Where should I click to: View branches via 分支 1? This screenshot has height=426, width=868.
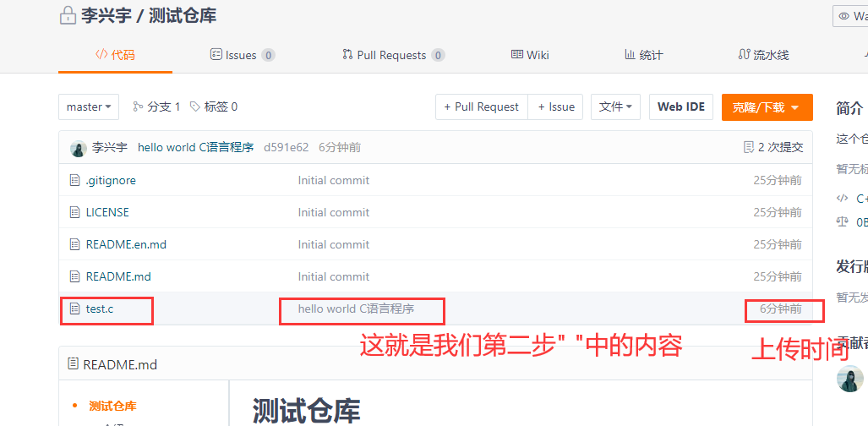[156, 106]
